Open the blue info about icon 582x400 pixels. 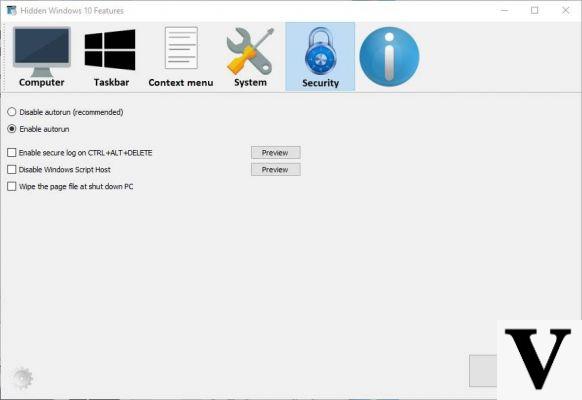click(389, 56)
